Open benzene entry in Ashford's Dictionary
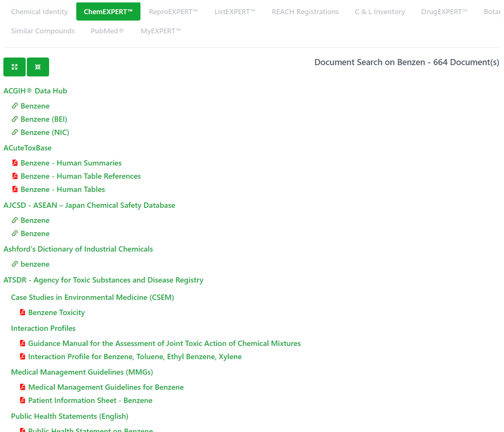Image resolution: width=504 pixels, height=432 pixels. point(35,264)
